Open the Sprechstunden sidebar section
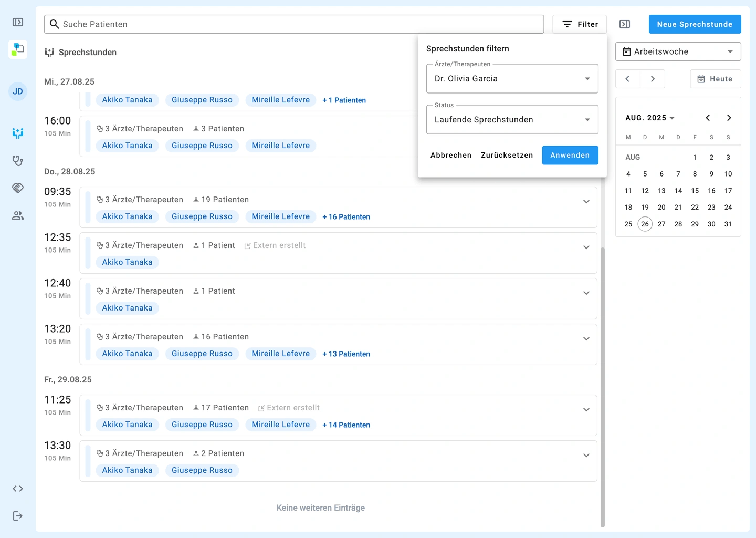The image size is (756, 538). tap(17, 133)
